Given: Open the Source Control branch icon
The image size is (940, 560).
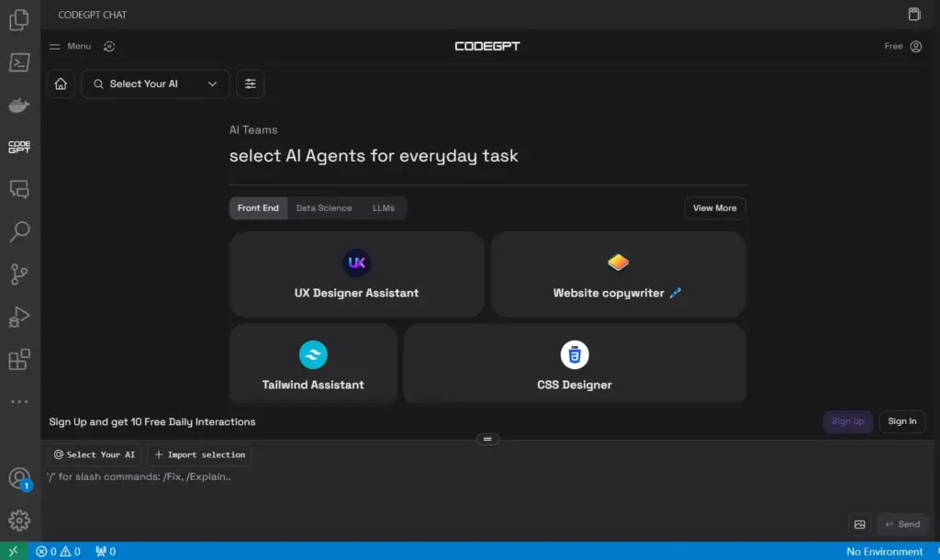Looking at the screenshot, I should (x=19, y=274).
